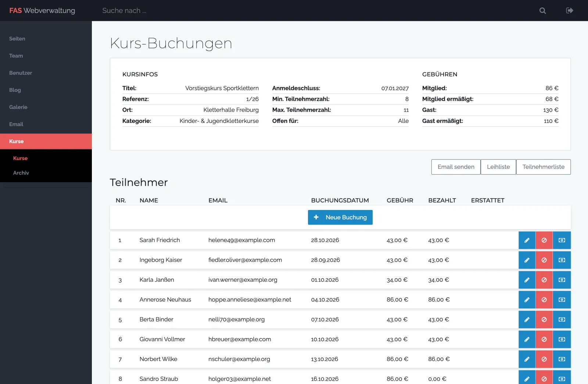The width and height of the screenshot is (588, 384).
Task: Cancel Sarah Friedrich's booking via the red icon
Action: [x=544, y=240]
